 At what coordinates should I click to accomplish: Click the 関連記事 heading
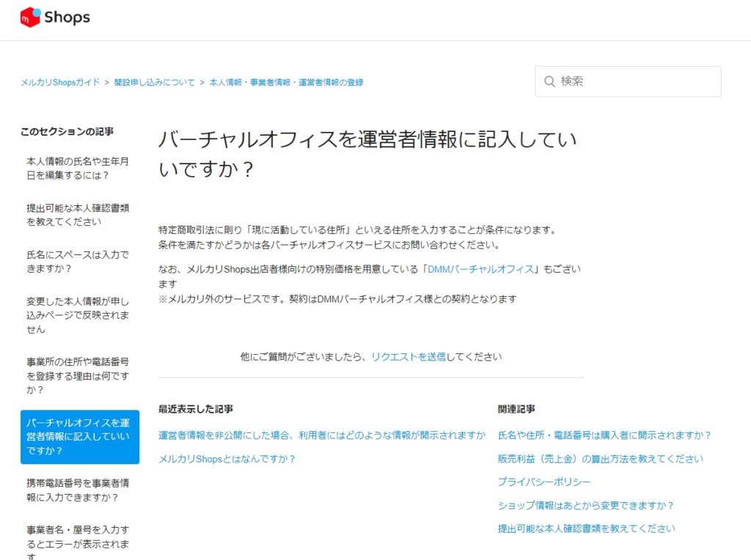coord(516,409)
